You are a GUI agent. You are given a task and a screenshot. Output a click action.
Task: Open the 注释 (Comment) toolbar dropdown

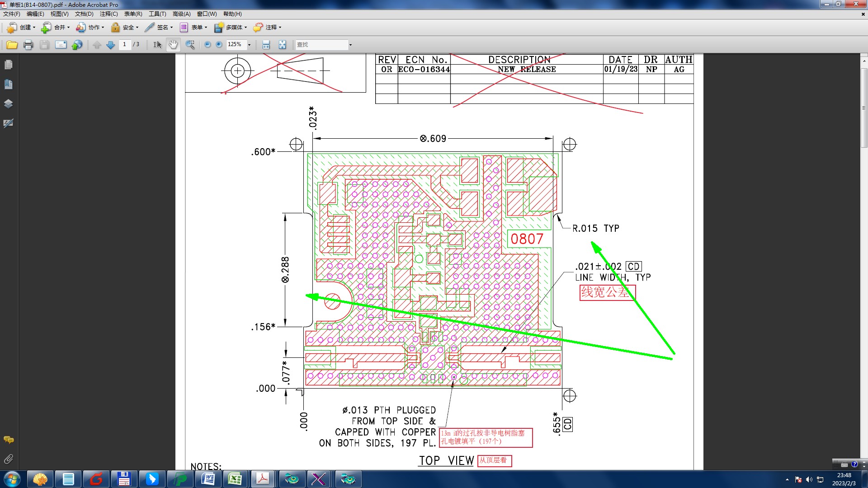click(x=267, y=28)
